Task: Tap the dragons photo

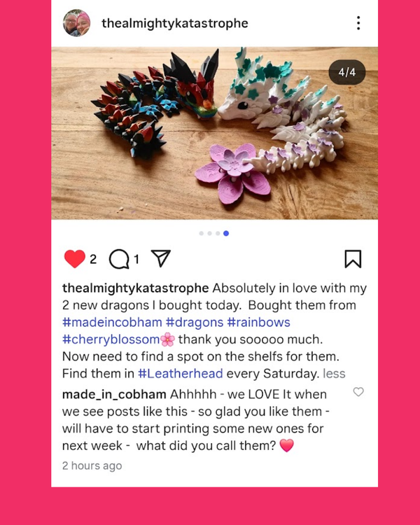Action: [x=214, y=133]
